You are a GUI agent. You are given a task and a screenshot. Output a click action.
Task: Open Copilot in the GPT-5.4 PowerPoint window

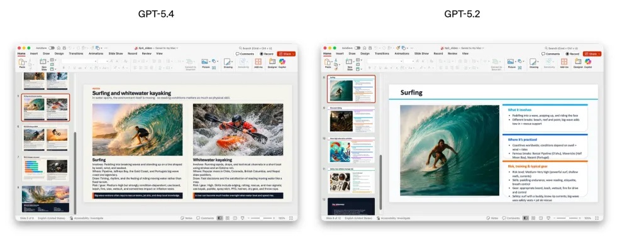click(282, 63)
